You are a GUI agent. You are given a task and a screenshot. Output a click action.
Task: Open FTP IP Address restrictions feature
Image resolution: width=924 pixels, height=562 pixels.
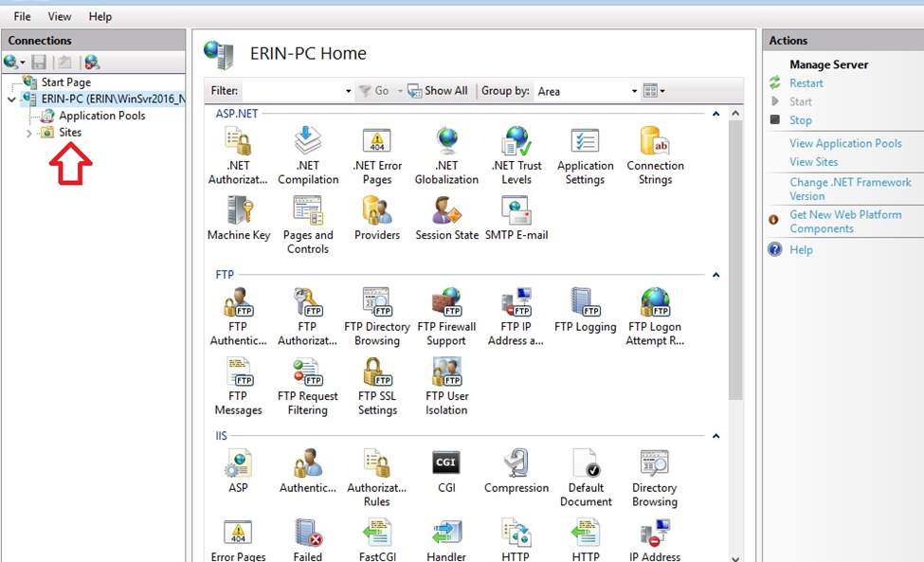516,317
